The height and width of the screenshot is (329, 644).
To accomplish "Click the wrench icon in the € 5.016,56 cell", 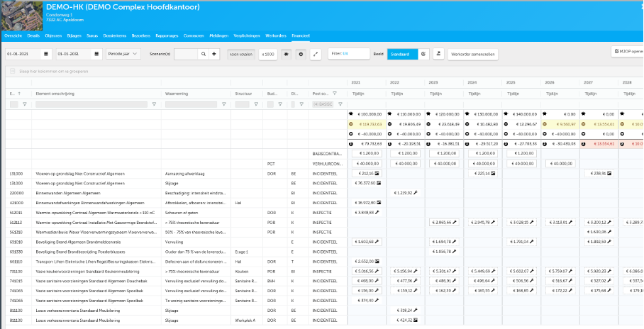I will [377, 271].
